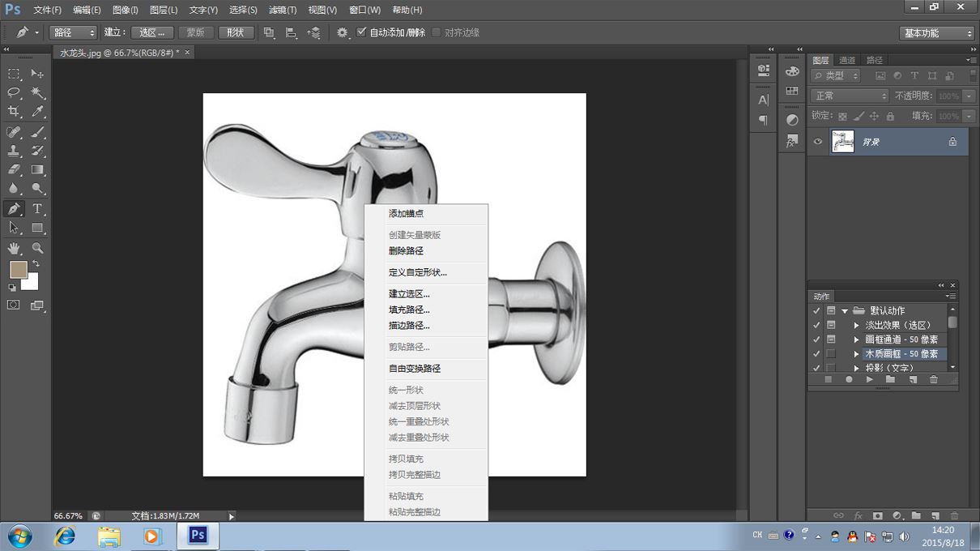Screen dimensions: 980x551
Task: Select the Rectangle shape tool
Action: point(37,229)
